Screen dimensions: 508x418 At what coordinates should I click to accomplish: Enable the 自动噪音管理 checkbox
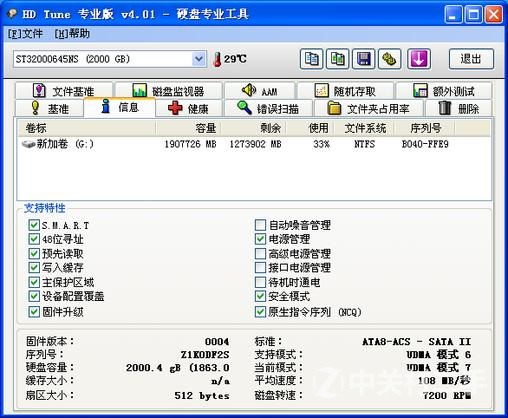click(x=260, y=225)
